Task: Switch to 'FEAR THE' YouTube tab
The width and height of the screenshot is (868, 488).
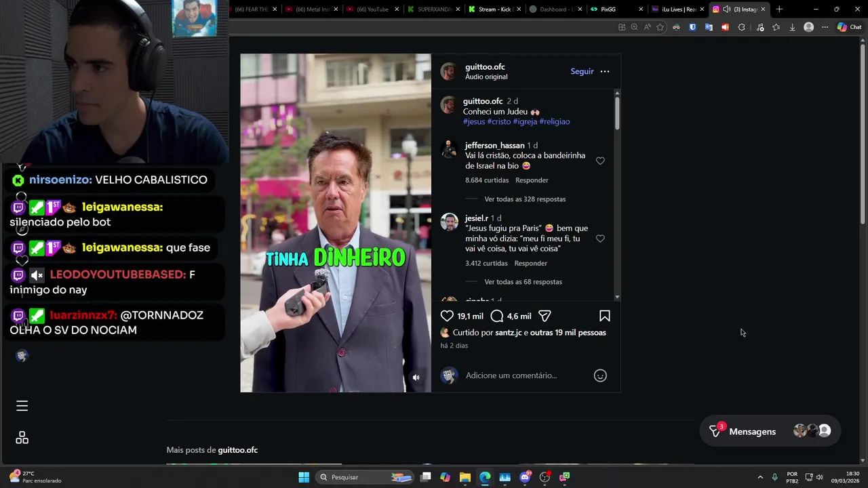Action: coord(252,9)
